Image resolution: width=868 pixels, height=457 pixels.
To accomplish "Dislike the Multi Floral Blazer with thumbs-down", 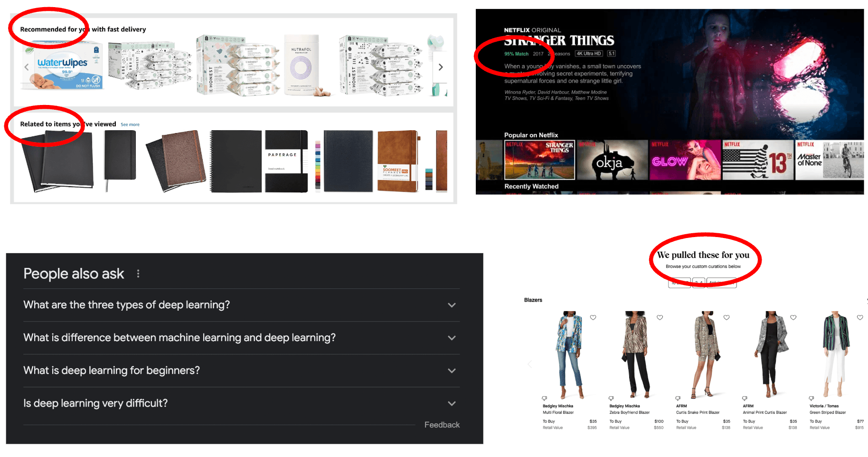I will click(x=545, y=398).
